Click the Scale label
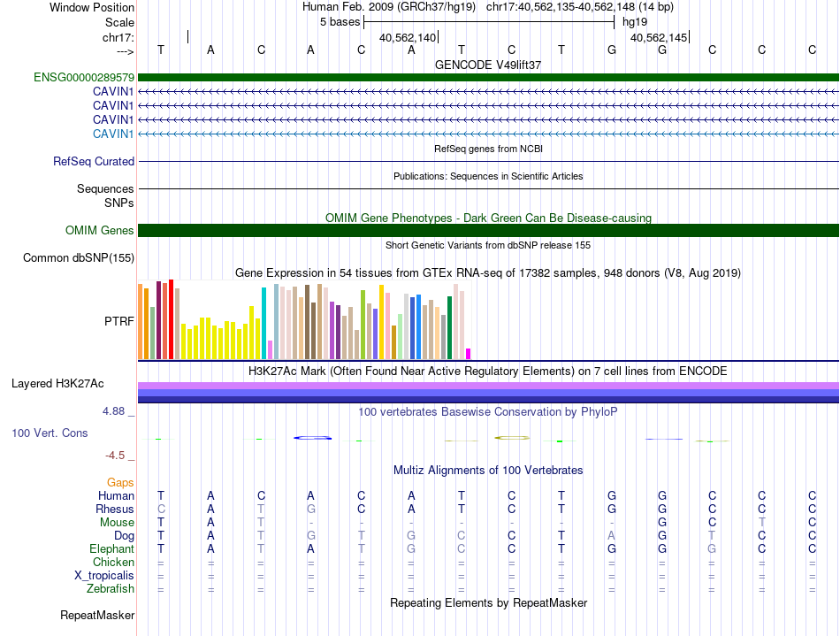The height and width of the screenshot is (636, 840). (x=119, y=22)
